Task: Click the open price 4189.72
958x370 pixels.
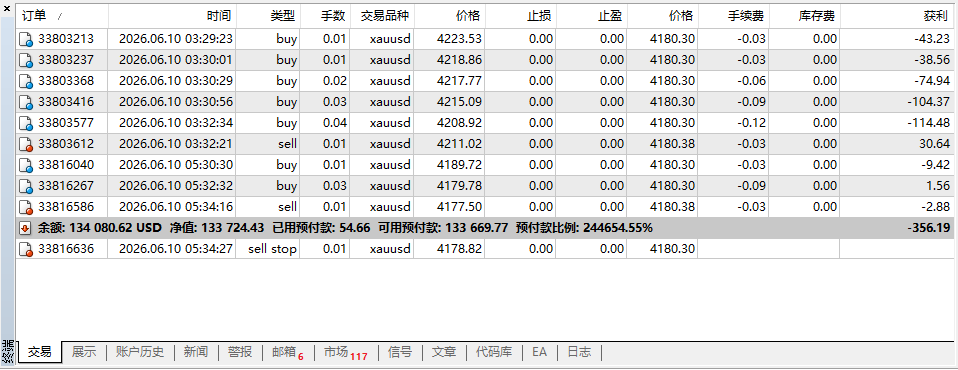Action: point(459,165)
